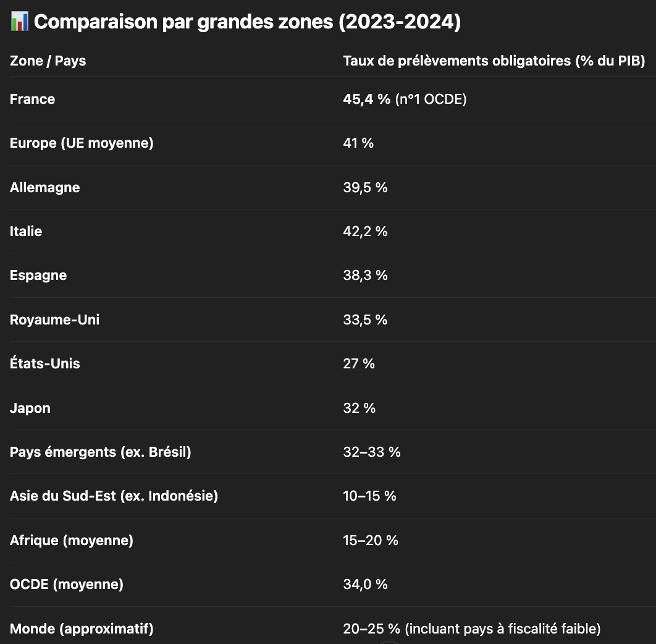The height and width of the screenshot is (644, 656).
Task: Click the 'Pays émergents (ex. Brésil)' cell
Action: (x=101, y=452)
